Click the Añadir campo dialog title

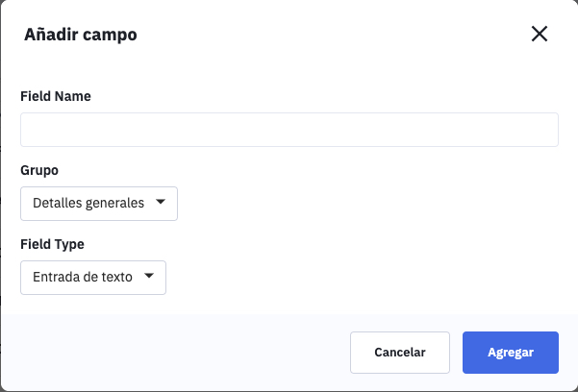(81, 36)
